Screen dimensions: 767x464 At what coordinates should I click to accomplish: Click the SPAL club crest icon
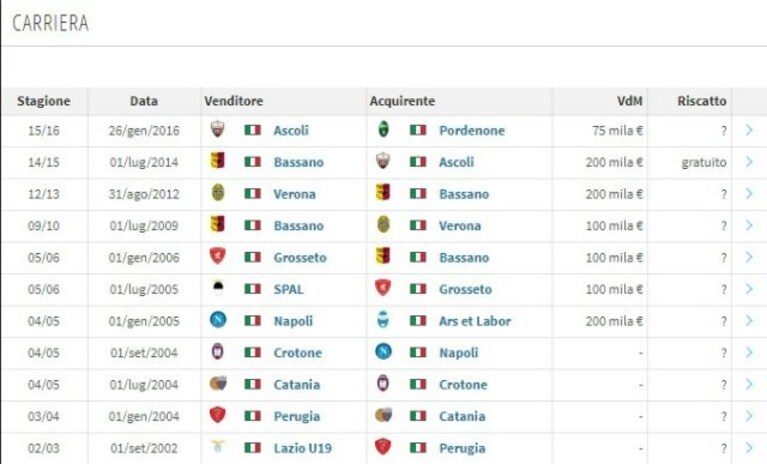tap(218, 288)
